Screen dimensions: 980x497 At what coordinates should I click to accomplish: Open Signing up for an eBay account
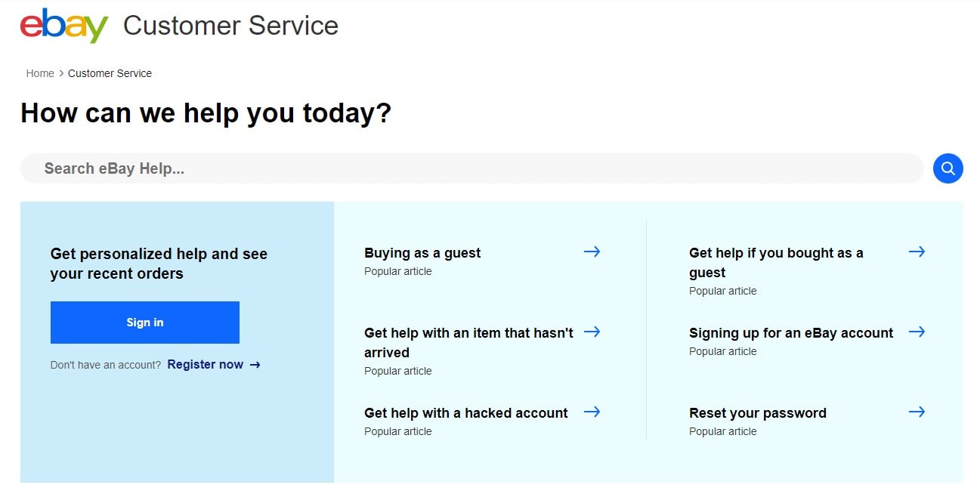(791, 332)
